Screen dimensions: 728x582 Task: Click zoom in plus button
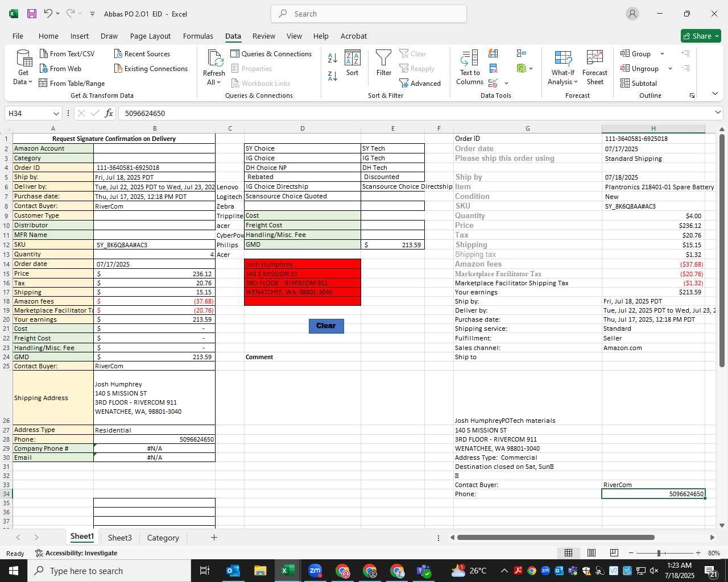(x=698, y=553)
